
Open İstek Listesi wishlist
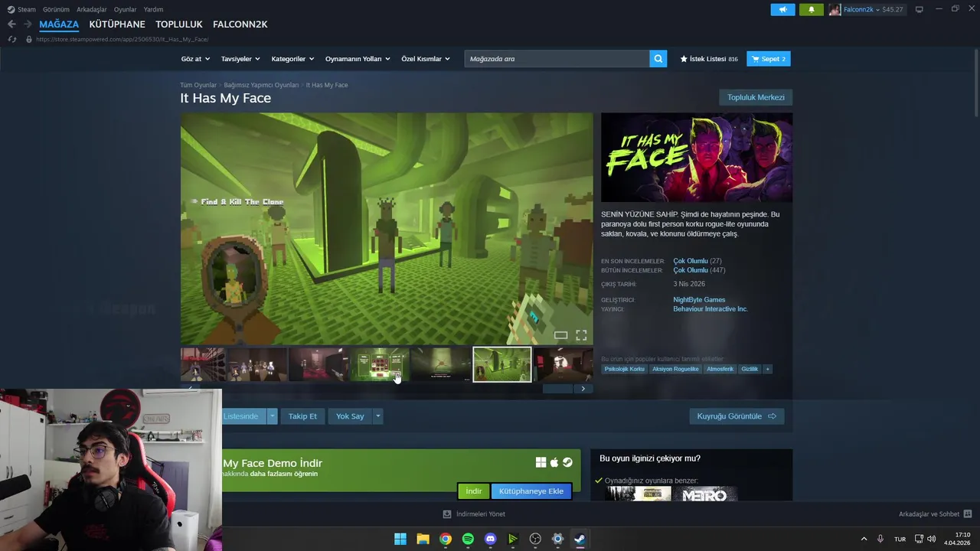(x=709, y=59)
